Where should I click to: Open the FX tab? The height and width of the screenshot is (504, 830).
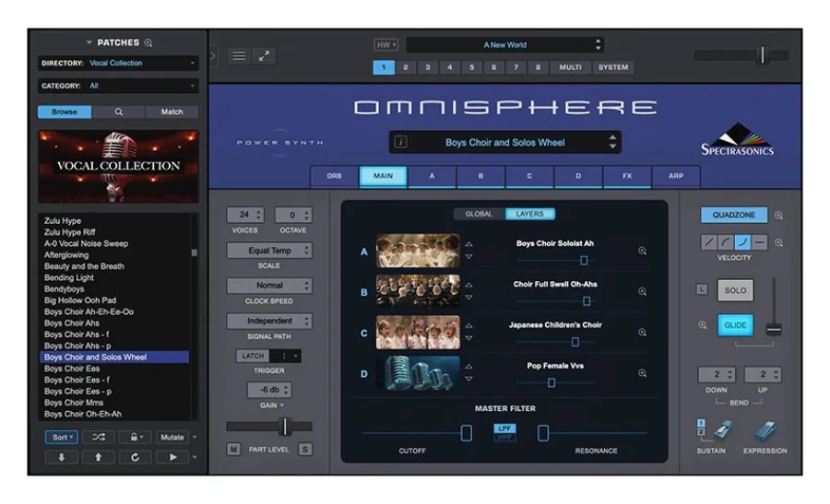pos(627,176)
